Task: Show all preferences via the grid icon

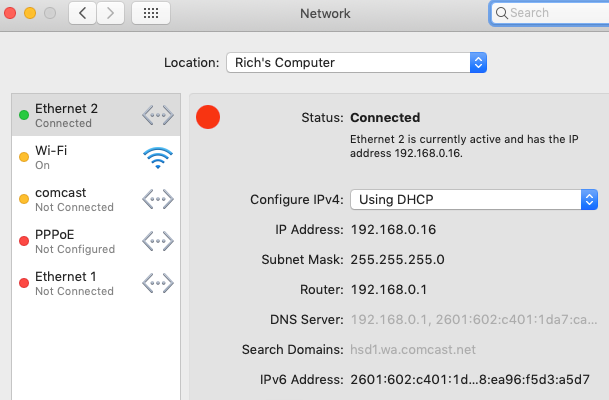Action: [x=151, y=13]
